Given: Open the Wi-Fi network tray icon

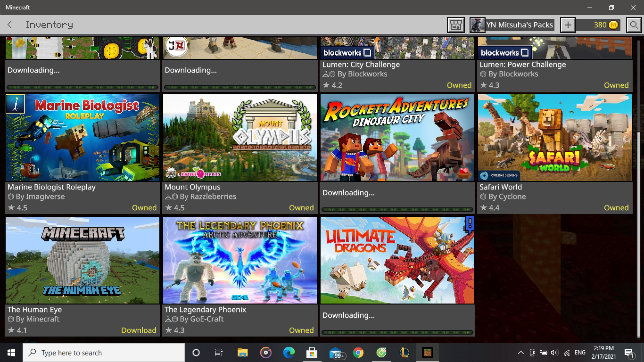Looking at the screenshot, I should click(x=567, y=353).
